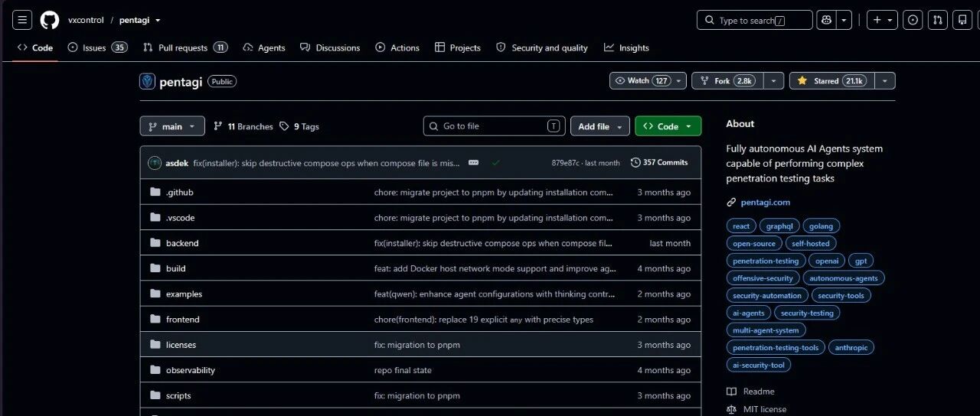
Task: Open the main branch selector
Action: [x=172, y=126]
